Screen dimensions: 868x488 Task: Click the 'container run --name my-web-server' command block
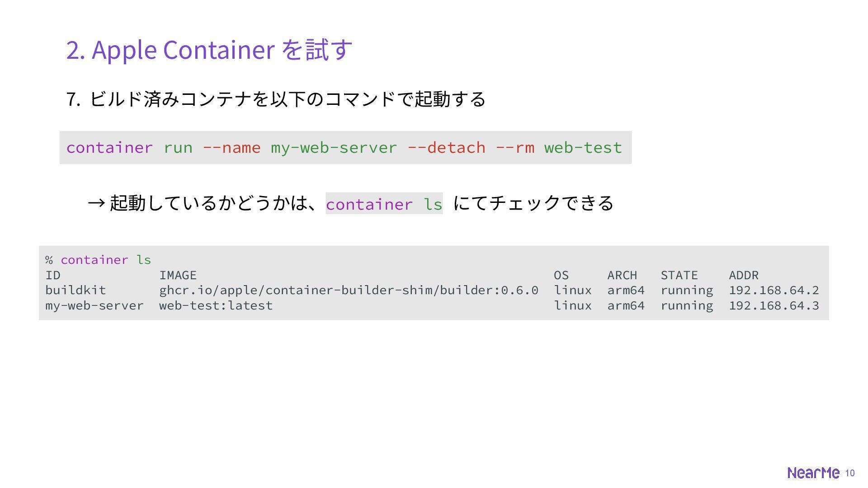(345, 148)
